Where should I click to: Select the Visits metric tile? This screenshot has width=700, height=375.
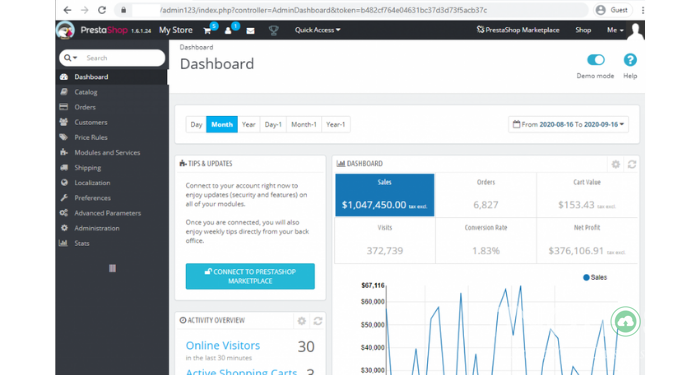(x=385, y=241)
